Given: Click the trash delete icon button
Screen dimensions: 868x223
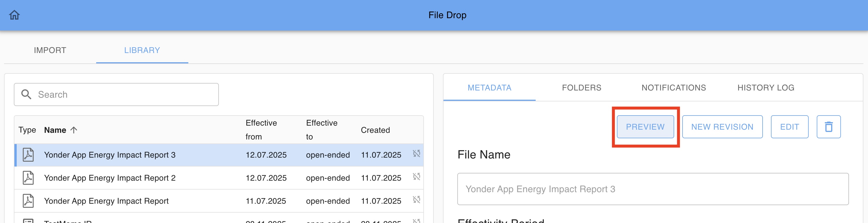Looking at the screenshot, I should [828, 127].
